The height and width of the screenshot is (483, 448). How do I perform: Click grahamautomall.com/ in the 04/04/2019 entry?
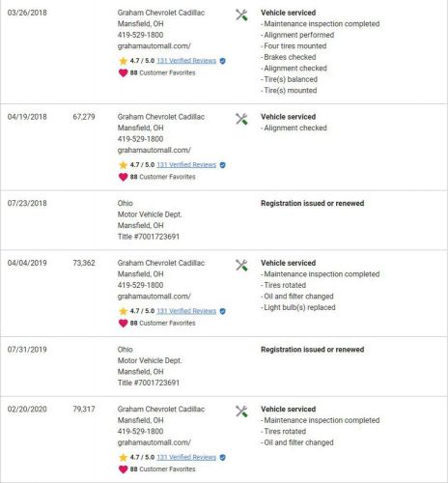coord(154,297)
